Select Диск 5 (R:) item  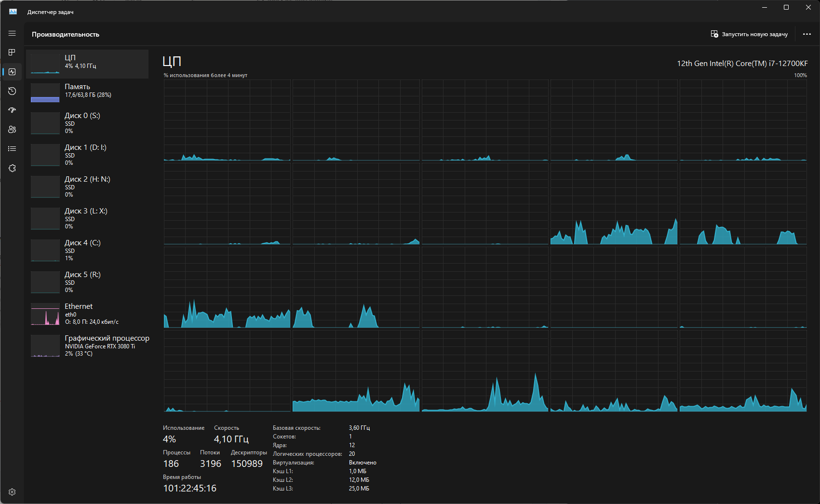click(x=87, y=282)
